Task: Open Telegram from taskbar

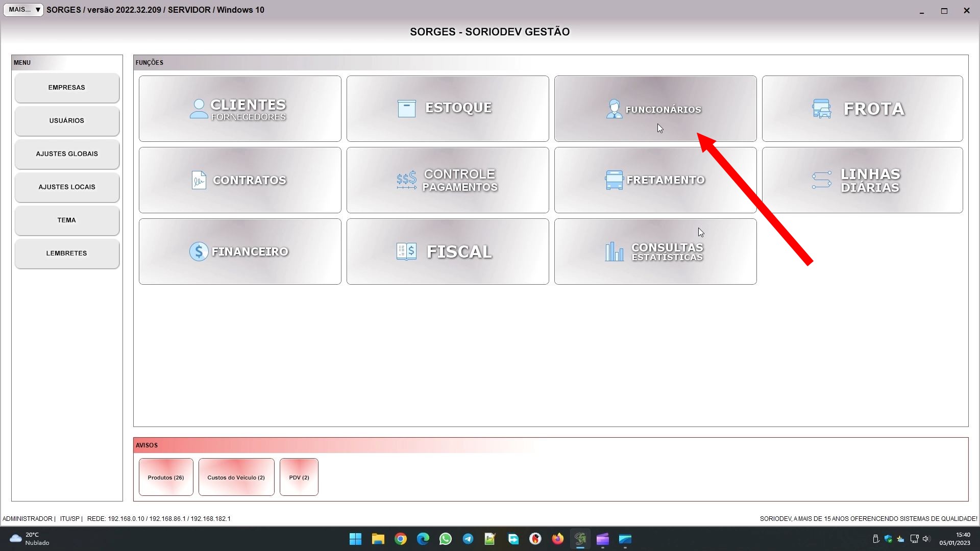Action: click(x=468, y=539)
